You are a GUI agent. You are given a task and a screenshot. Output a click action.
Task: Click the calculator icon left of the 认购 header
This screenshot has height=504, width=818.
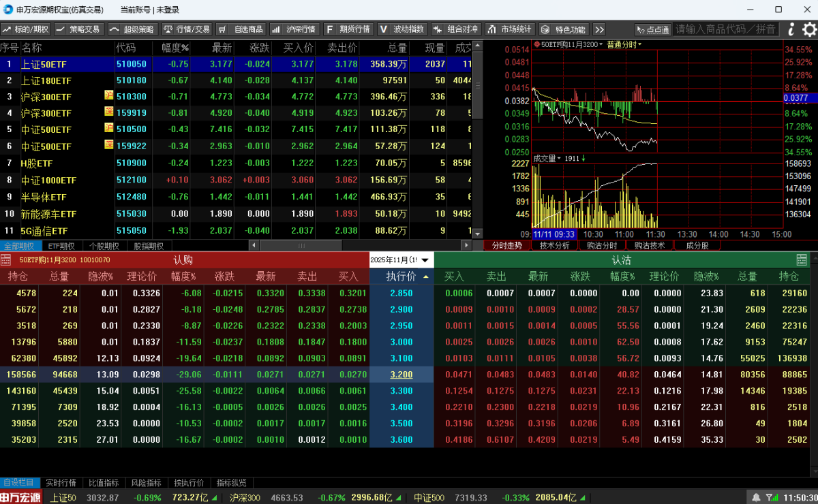(x=6, y=259)
